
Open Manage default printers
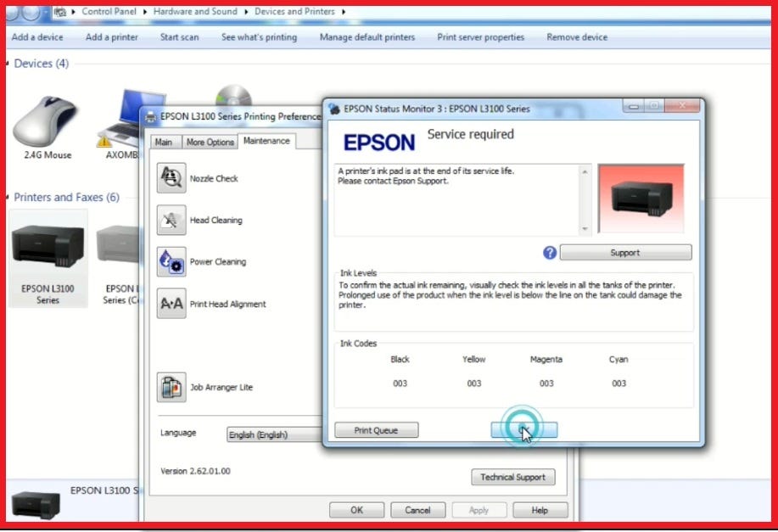tap(367, 37)
